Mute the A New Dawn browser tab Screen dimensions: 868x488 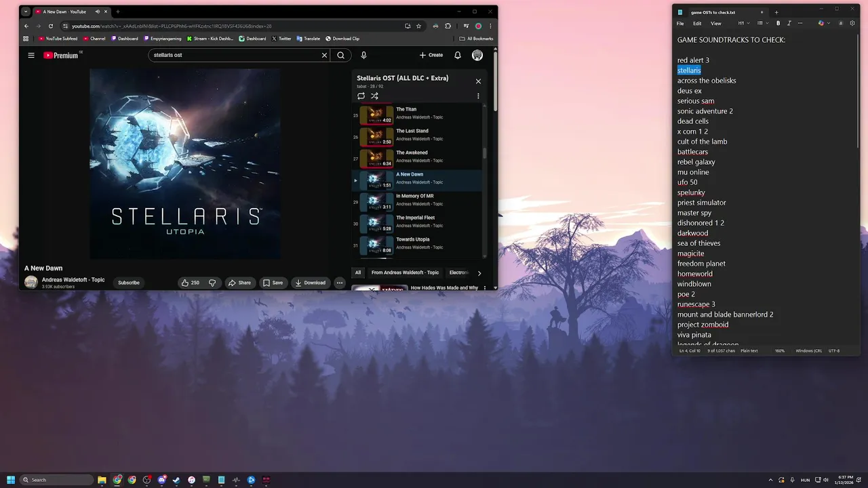point(98,12)
